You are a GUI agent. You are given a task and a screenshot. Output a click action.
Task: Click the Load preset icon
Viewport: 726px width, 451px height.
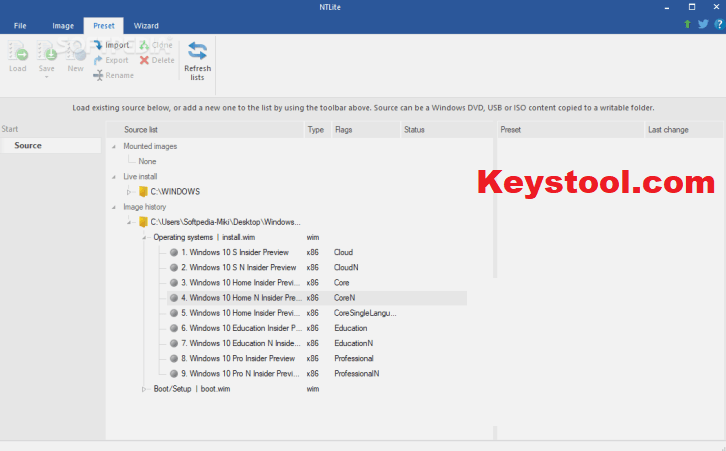[18, 52]
